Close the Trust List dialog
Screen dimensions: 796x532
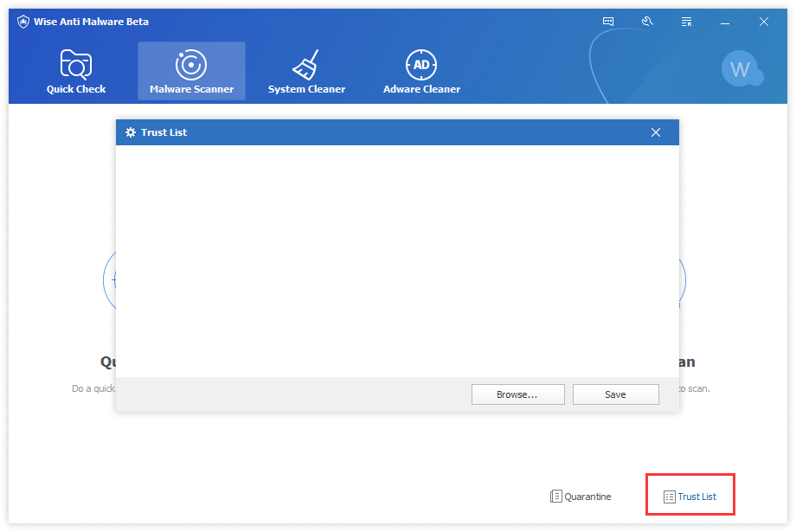pyautogui.click(x=655, y=132)
